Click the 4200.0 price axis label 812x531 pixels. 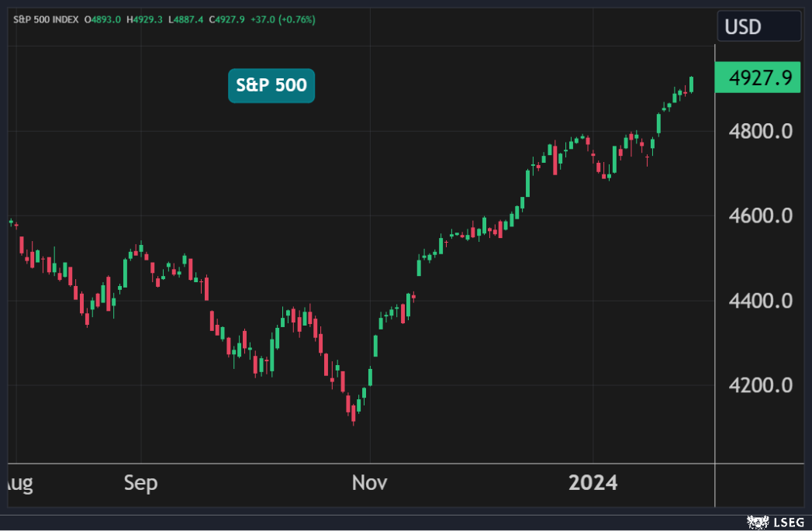click(759, 385)
